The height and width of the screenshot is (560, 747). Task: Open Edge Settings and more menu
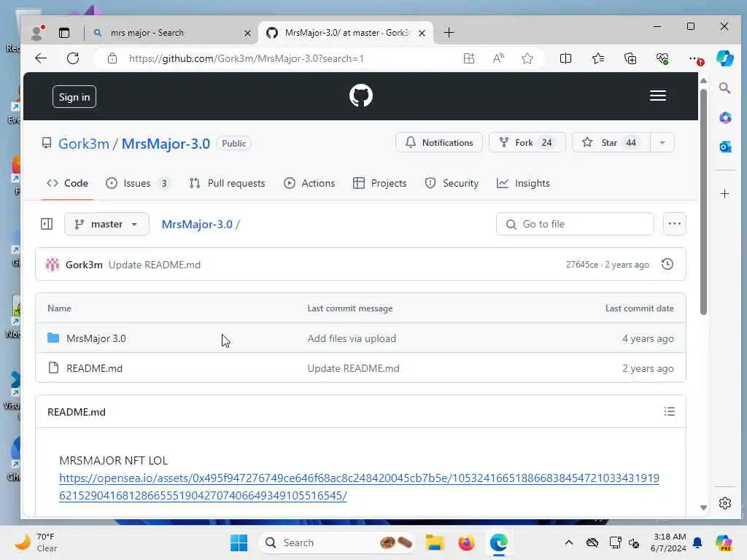(x=695, y=58)
